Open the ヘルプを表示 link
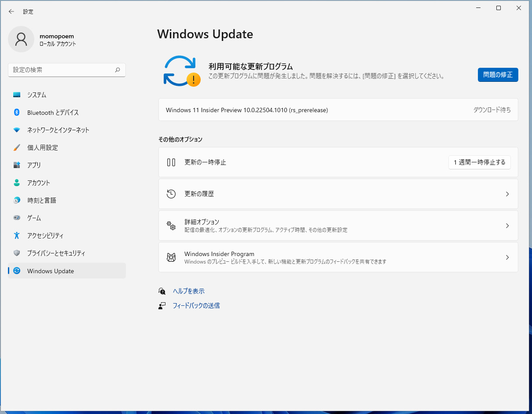This screenshot has height=414, width=532. click(x=189, y=291)
